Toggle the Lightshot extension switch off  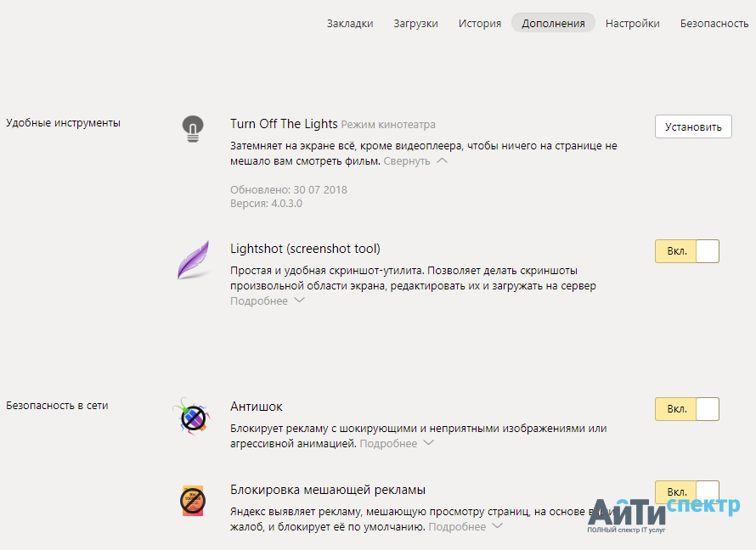tap(686, 251)
